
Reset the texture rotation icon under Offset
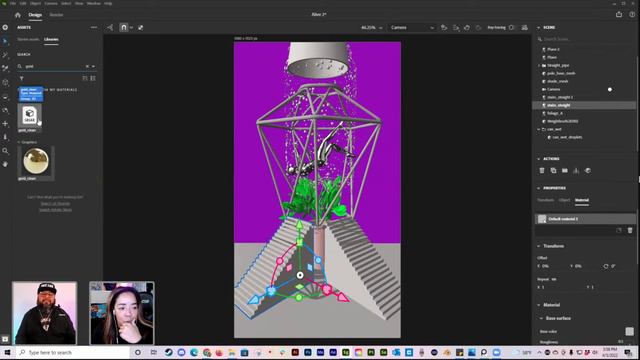tap(606, 266)
